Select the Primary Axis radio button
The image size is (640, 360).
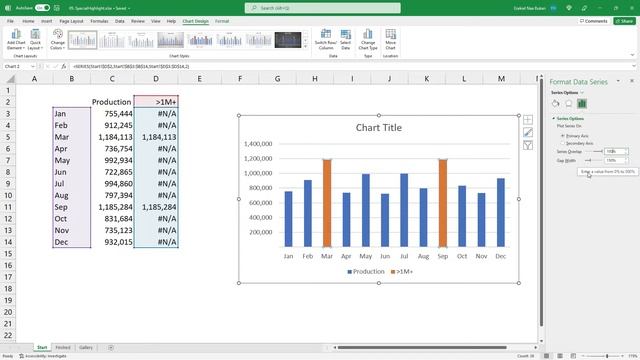(x=562, y=136)
